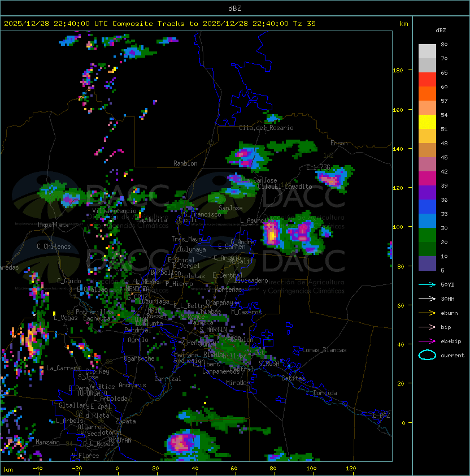Click the '50YD' legend label
The height and width of the screenshot is (476, 470).
click(x=447, y=285)
